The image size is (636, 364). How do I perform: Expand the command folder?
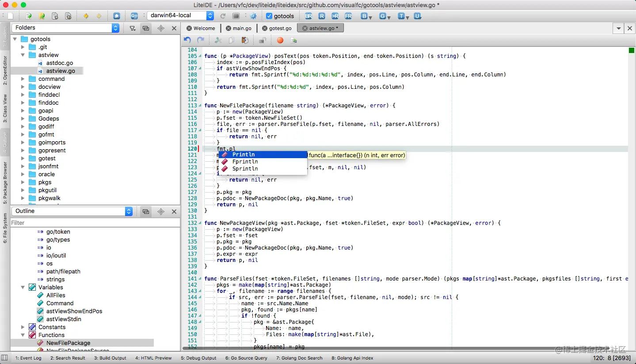pyautogui.click(x=23, y=79)
